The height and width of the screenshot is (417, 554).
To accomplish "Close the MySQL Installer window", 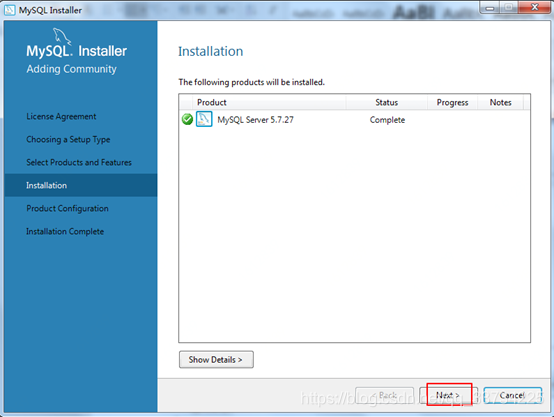I will pyautogui.click(x=535, y=7).
